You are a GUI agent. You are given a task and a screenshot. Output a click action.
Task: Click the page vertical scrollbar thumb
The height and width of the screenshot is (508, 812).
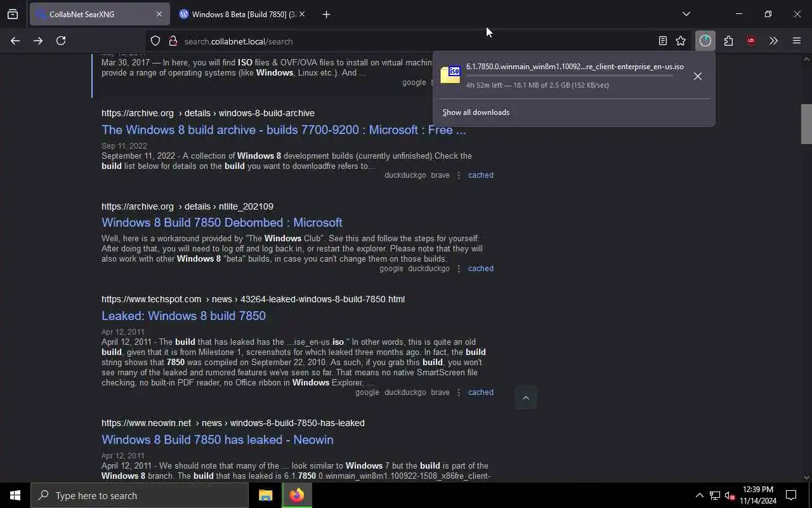coord(806,124)
